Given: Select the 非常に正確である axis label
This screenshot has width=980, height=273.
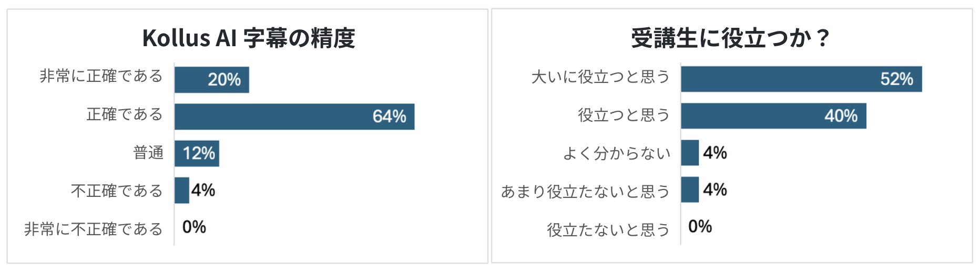Looking at the screenshot, I should point(101,76).
